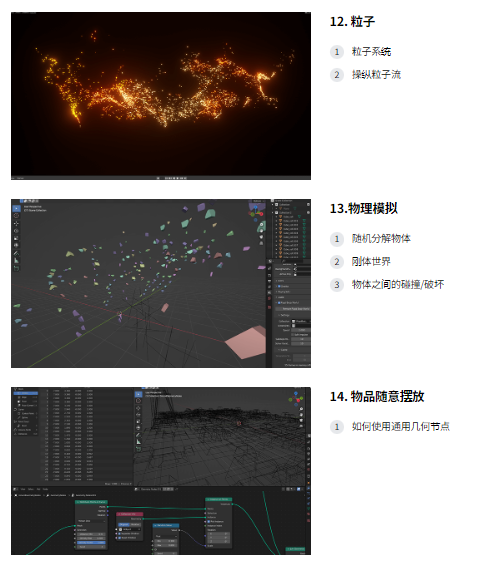The image size is (500, 568).
Task: Toggle Pick Instance checkbox on Instance on Points node
Action: (209, 521)
